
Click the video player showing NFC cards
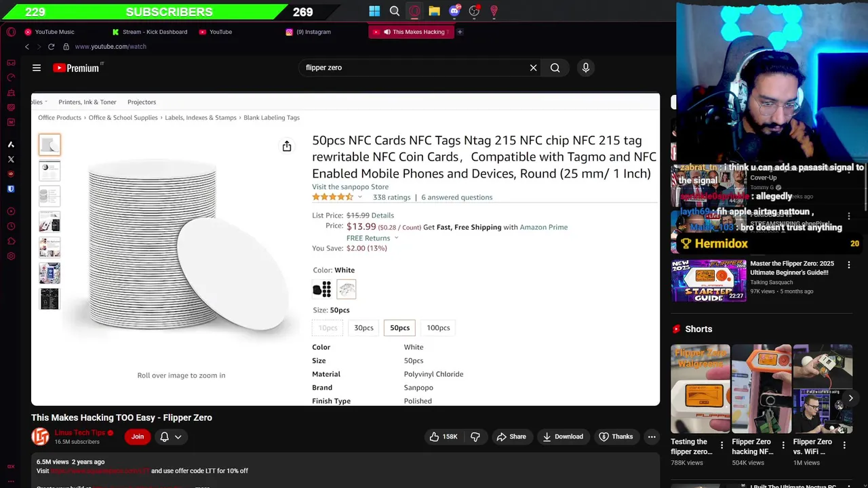tap(345, 249)
